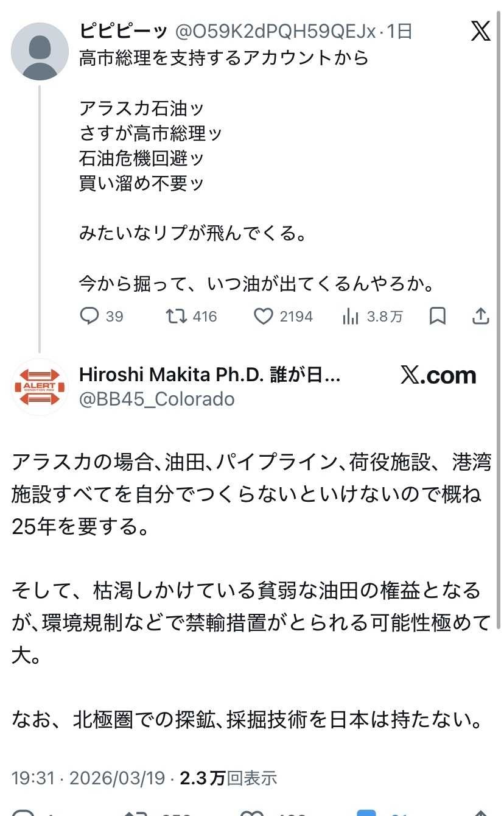Open the ピピピーッ display name link

124,31
